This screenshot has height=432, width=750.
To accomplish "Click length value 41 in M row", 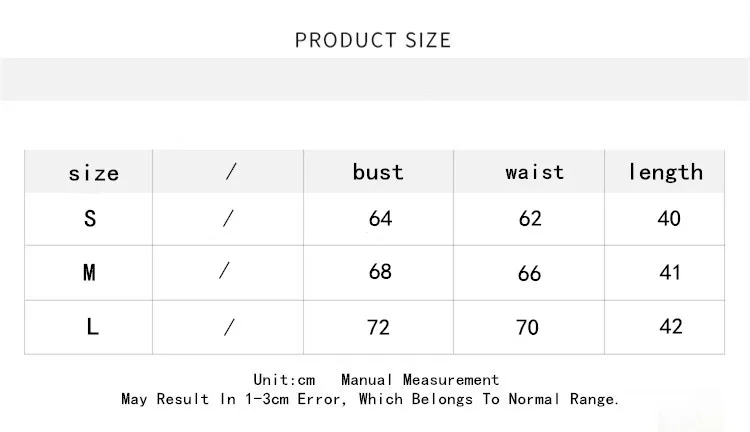I will coord(670,273).
